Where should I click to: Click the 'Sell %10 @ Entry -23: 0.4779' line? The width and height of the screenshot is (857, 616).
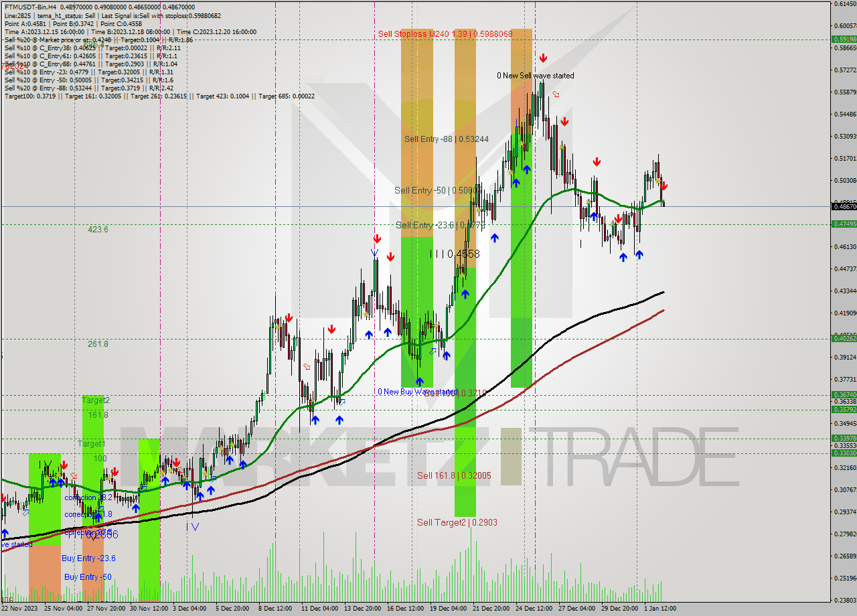click(89, 72)
